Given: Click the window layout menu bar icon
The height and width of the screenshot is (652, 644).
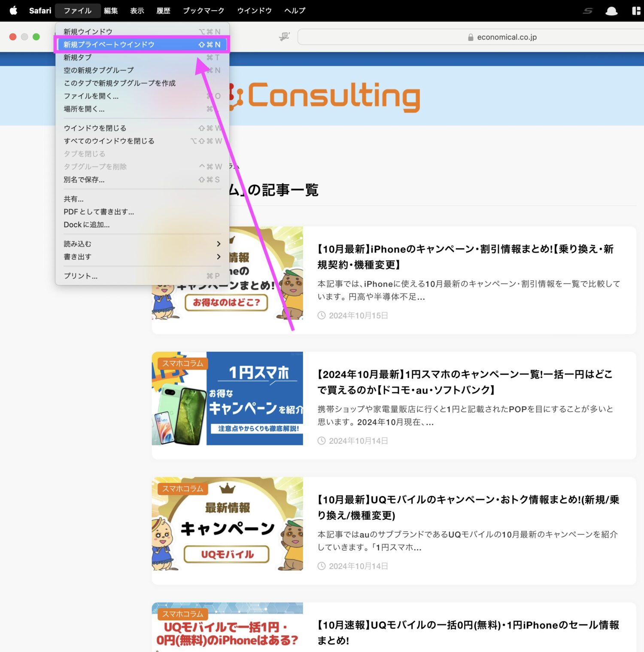Looking at the screenshot, I should [636, 11].
